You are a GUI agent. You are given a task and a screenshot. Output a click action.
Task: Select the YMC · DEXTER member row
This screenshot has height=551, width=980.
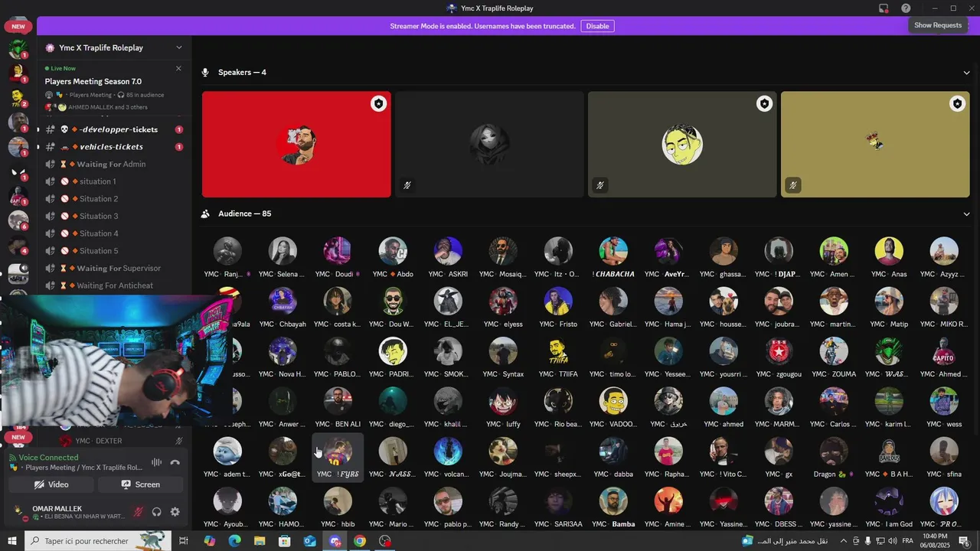121,441
